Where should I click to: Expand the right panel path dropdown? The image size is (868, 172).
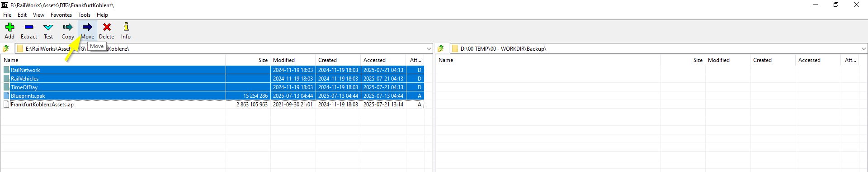coord(863,48)
